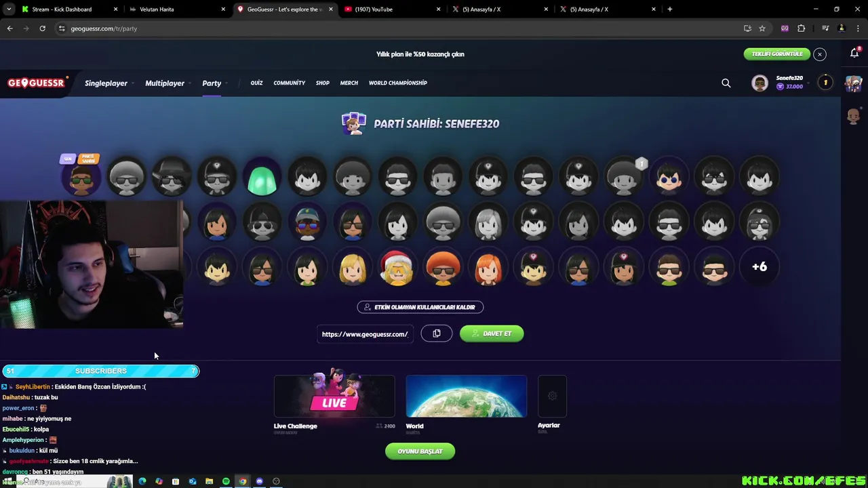Open Spotify from the taskbar

click(x=226, y=481)
